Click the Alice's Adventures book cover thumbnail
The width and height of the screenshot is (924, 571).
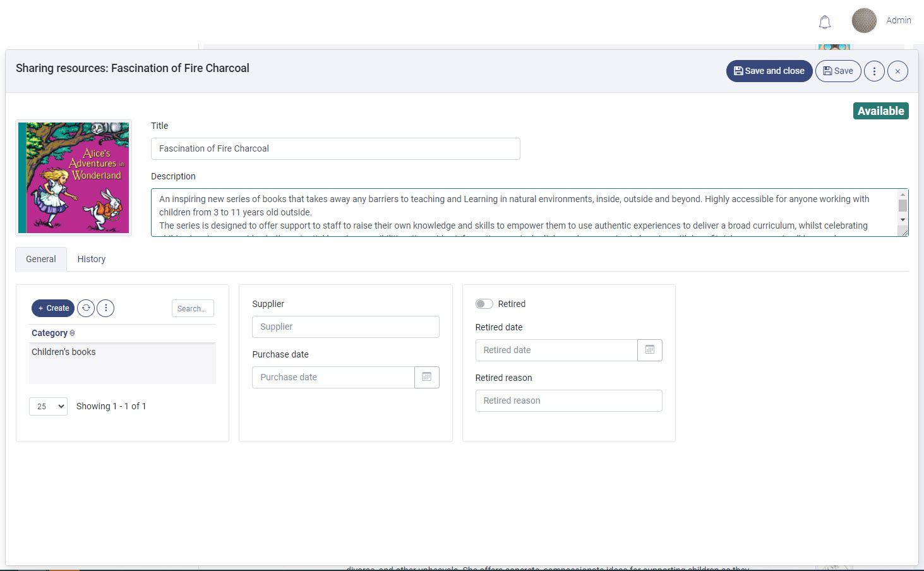73,177
